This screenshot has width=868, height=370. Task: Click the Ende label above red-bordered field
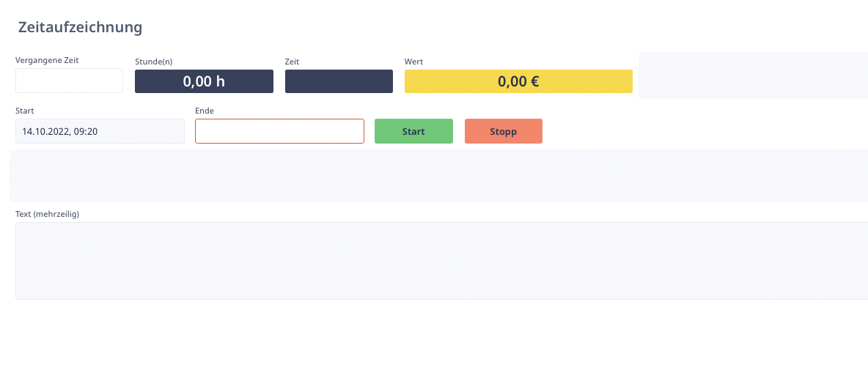[204, 111]
